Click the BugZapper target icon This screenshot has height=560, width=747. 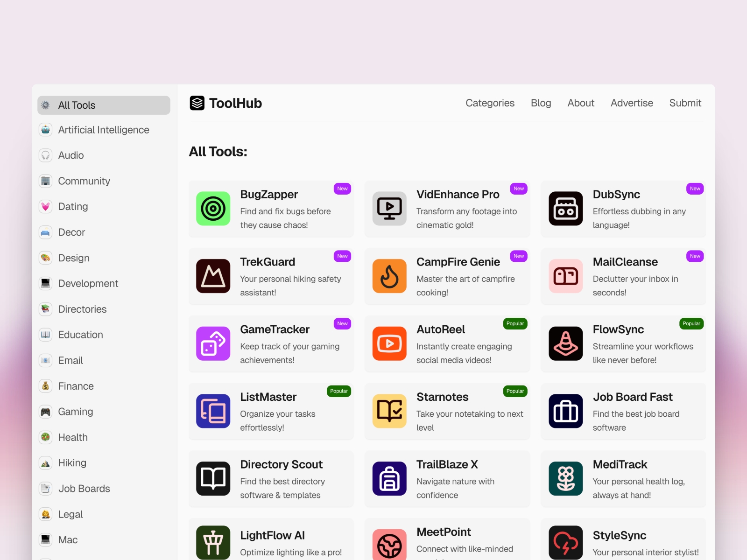point(213,209)
